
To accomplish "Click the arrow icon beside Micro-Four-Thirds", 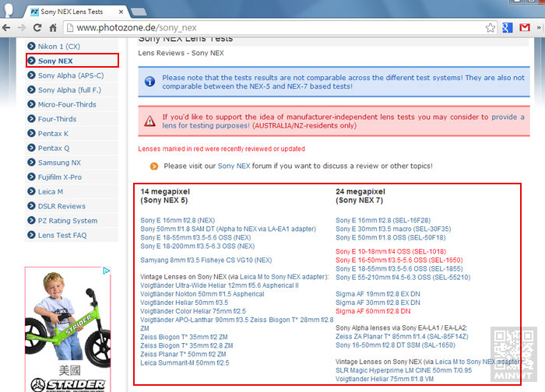I will (x=31, y=104).
